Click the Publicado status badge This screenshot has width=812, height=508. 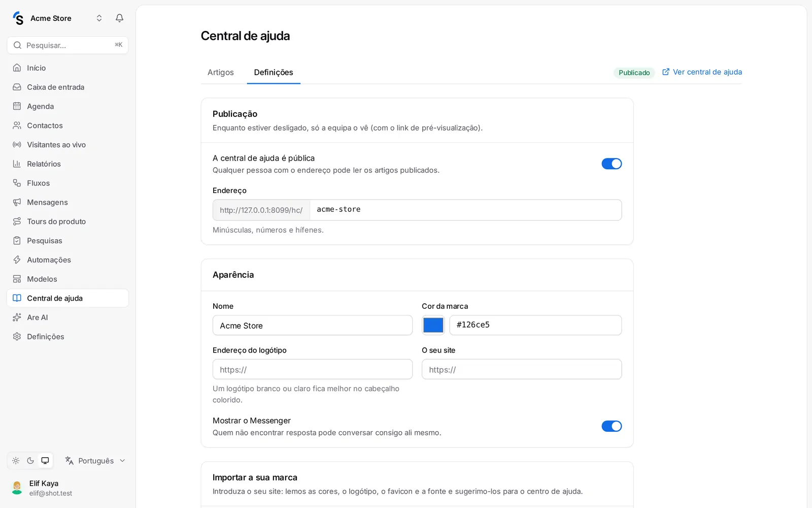634,73
